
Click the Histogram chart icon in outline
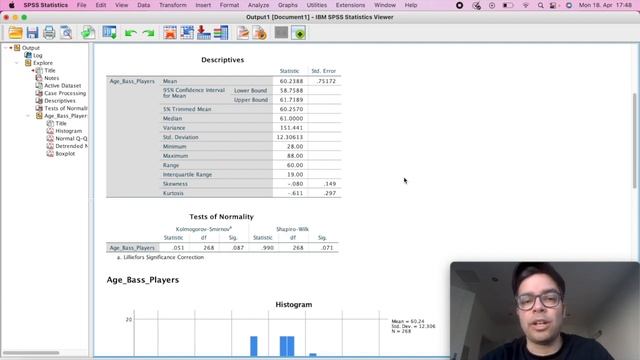point(50,131)
